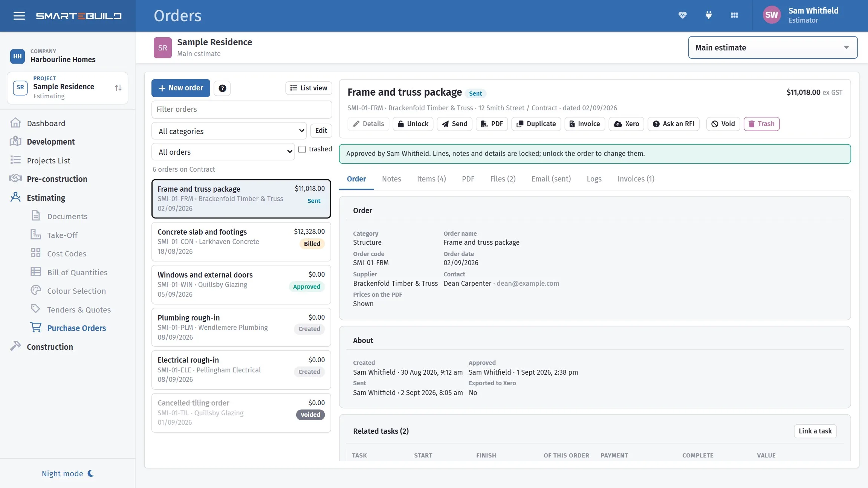This screenshot has height=488, width=868.
Task: Click Edit next to categories
Action: (321, 131)
